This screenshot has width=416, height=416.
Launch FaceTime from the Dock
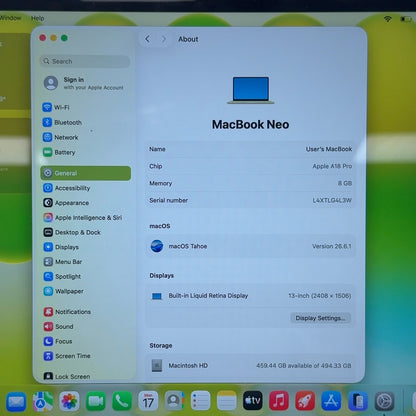coord(96,401)
